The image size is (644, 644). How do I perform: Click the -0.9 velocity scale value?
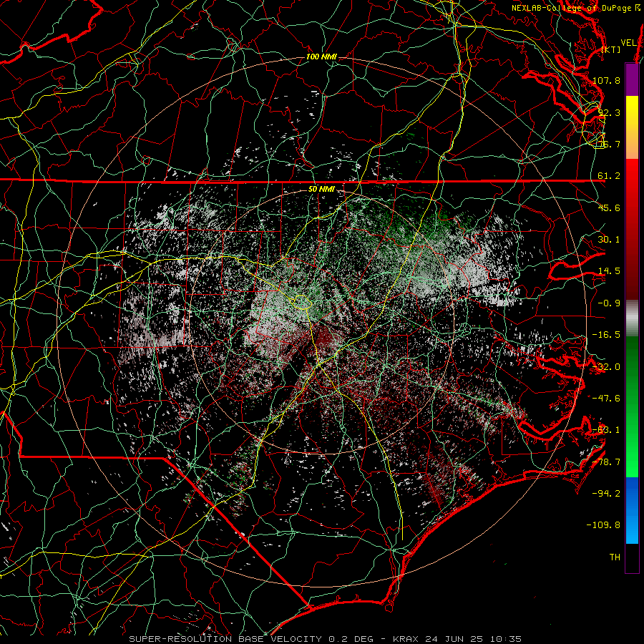609,303
